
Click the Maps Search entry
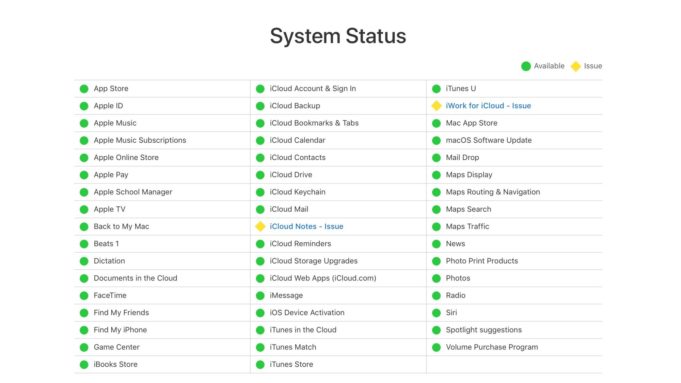(468, 209)
